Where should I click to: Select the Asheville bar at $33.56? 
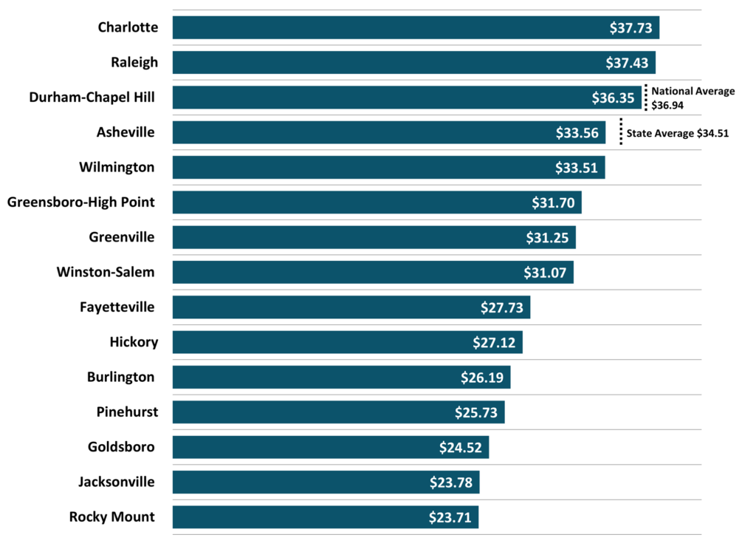(389, 133)
